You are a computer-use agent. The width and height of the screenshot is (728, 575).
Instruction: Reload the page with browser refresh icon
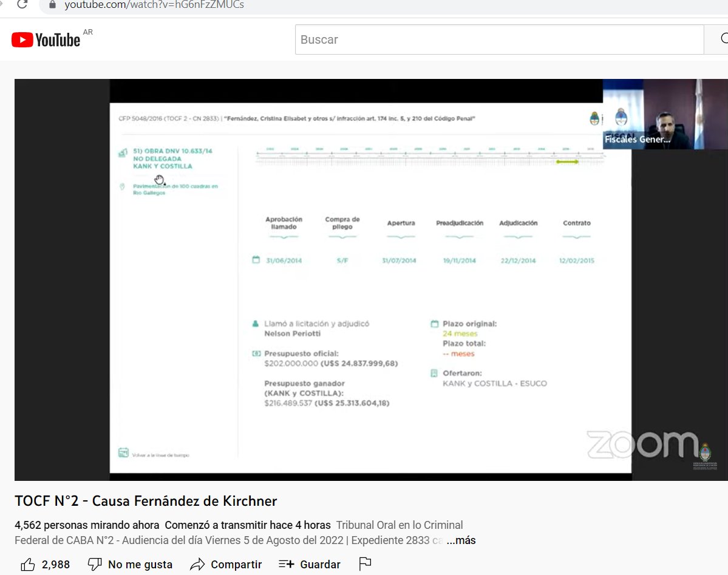tap(22, 5)
